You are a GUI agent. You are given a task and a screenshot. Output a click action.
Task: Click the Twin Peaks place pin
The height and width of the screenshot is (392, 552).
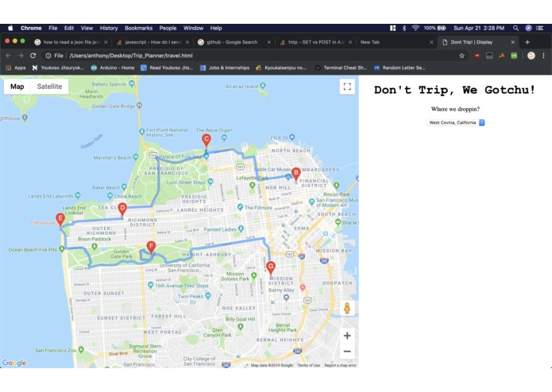208,295
